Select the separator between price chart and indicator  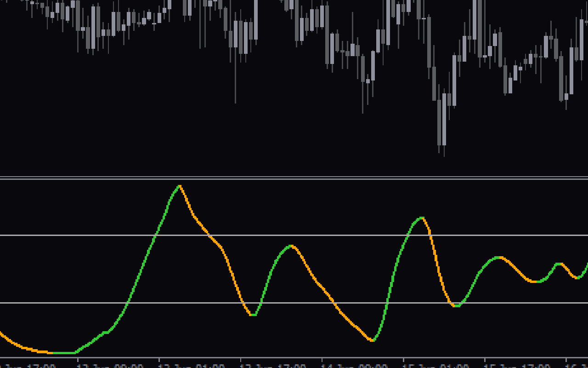[x=294, y=178]
